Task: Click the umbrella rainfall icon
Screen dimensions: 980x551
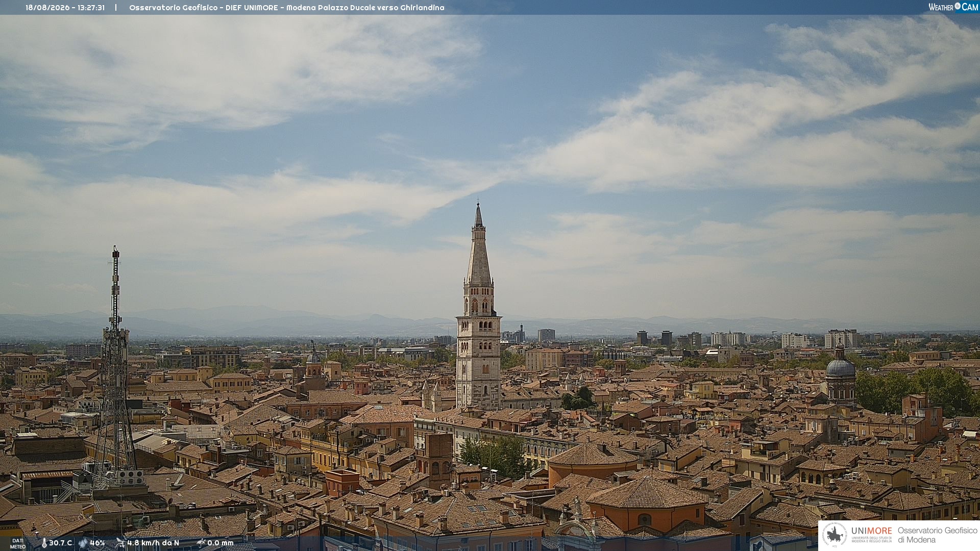Action: tap(201, 543)
